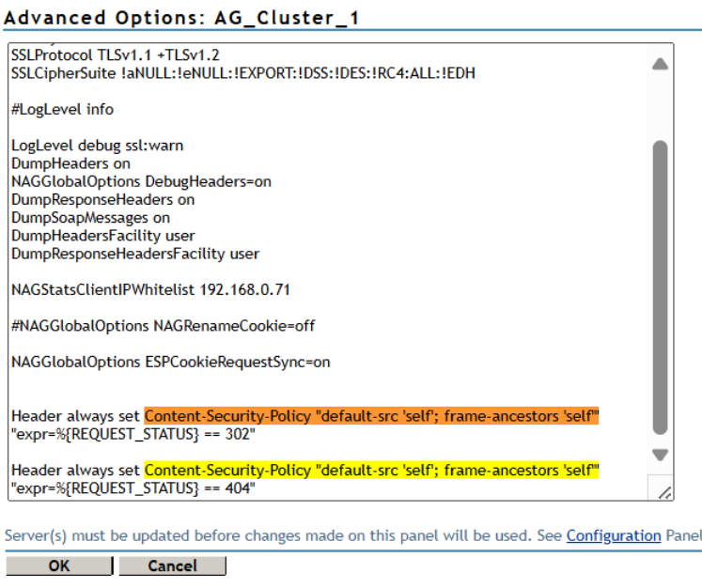The image size is (702, 588).
Task: Click the 'Server(s) must be updated' notice
Action: click(352, 535)
